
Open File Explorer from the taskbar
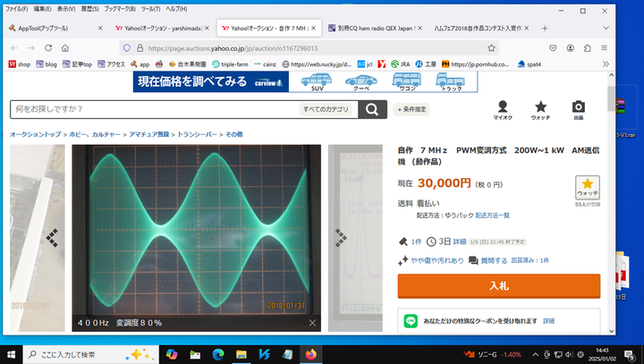[x=241, y=354]
